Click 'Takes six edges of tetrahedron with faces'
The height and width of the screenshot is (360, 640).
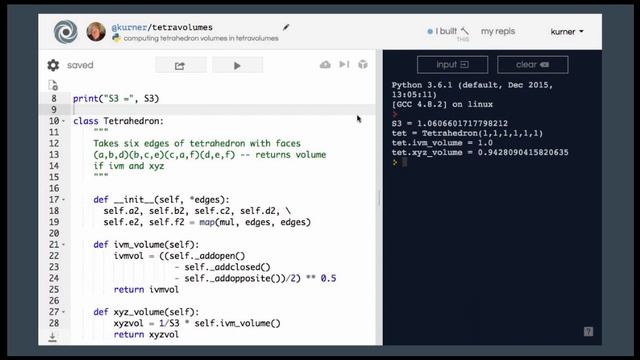click(x=197, y=144)
